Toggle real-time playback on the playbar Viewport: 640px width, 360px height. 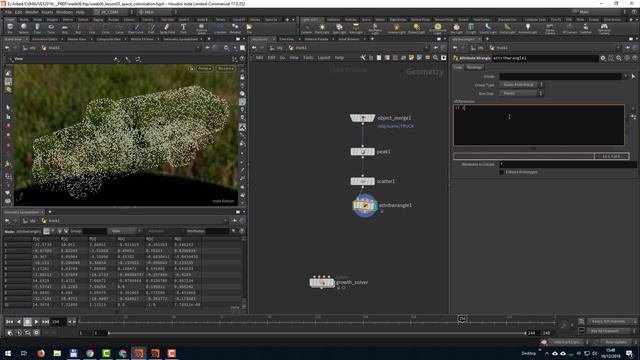[x=10, y=333]
